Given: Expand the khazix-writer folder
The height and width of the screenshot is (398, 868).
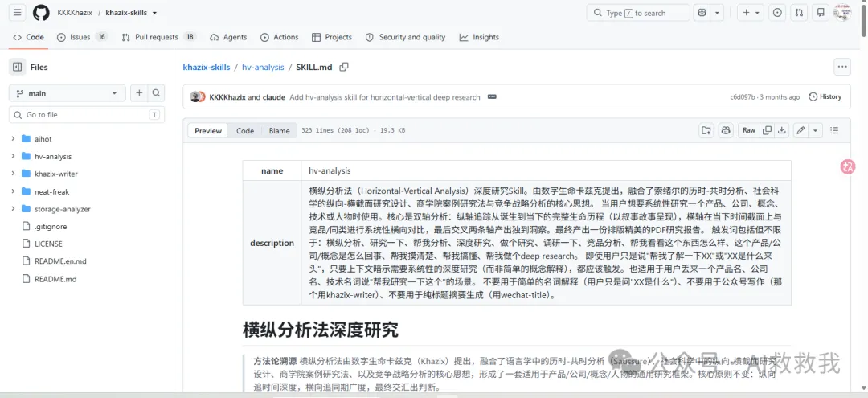Looking at the screenshot, I should tap(13, 174).
